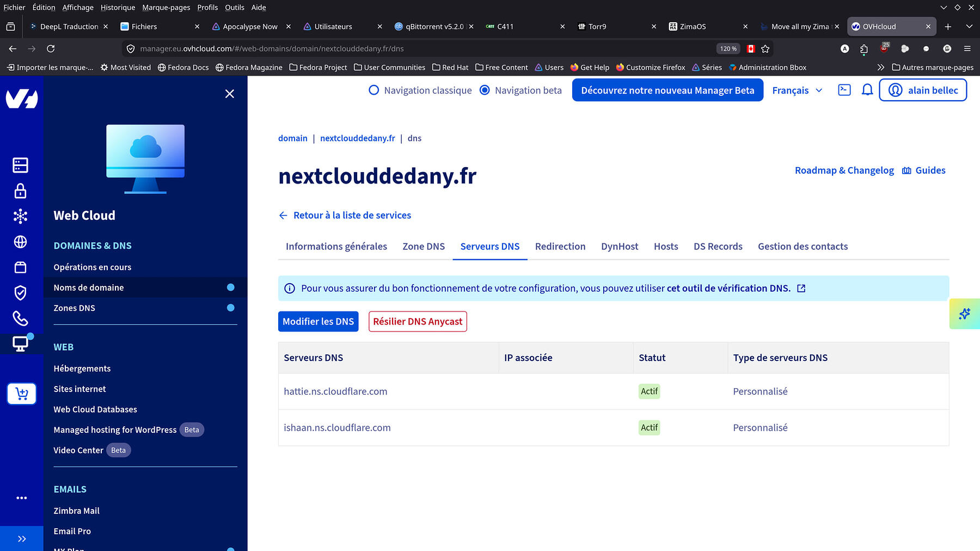Switch to DynHost tab

[620, 247]
